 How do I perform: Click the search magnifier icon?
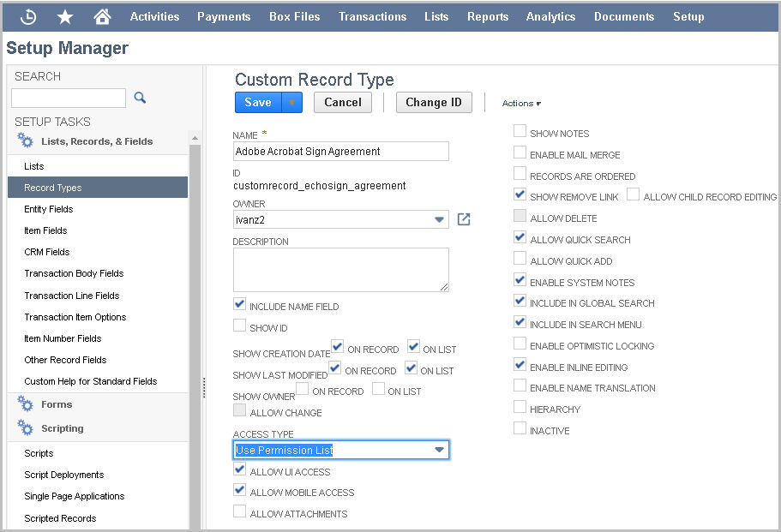point(140,98)
